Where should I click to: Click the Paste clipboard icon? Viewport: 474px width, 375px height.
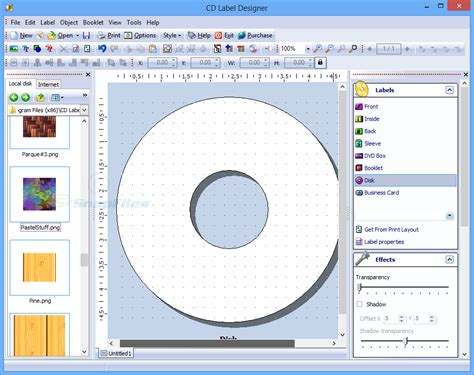pyautogui.click(x=153, y=49)
